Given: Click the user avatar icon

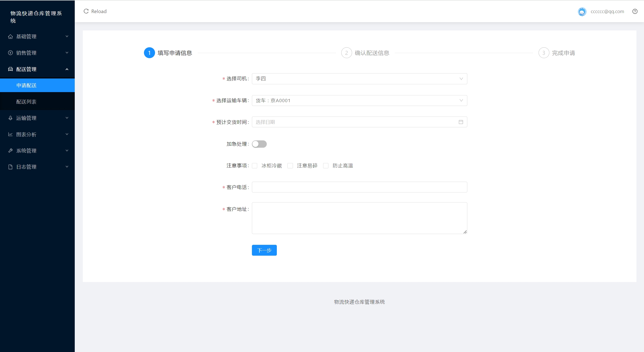Looking at the screenshot, I should click(582, 12).
